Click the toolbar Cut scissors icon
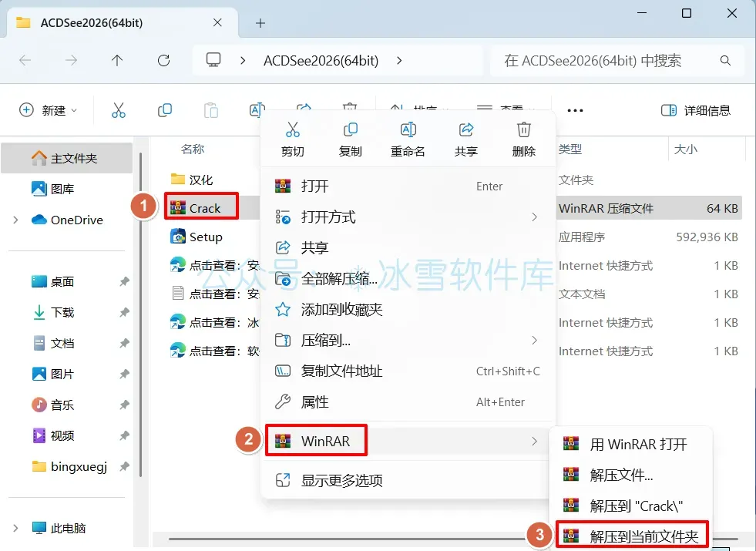Image resolution: width=756 pixels, height=551 pixels. point(118,110)
